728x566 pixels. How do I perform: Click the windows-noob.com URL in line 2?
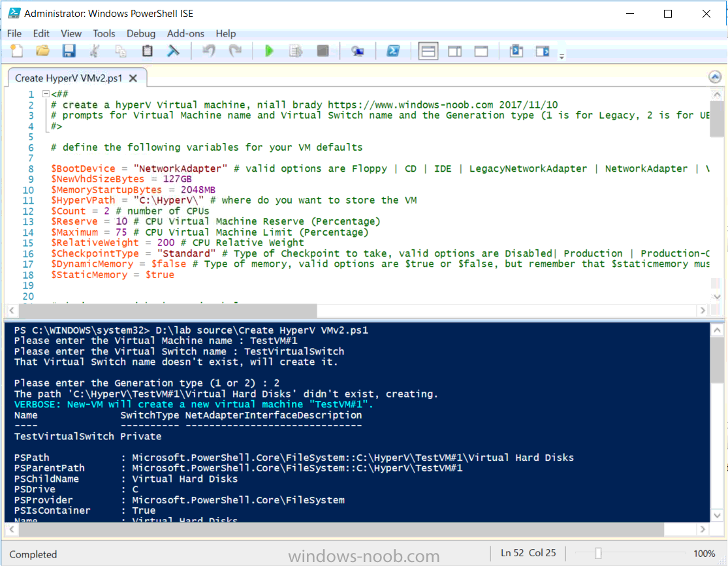coord(411,105)
